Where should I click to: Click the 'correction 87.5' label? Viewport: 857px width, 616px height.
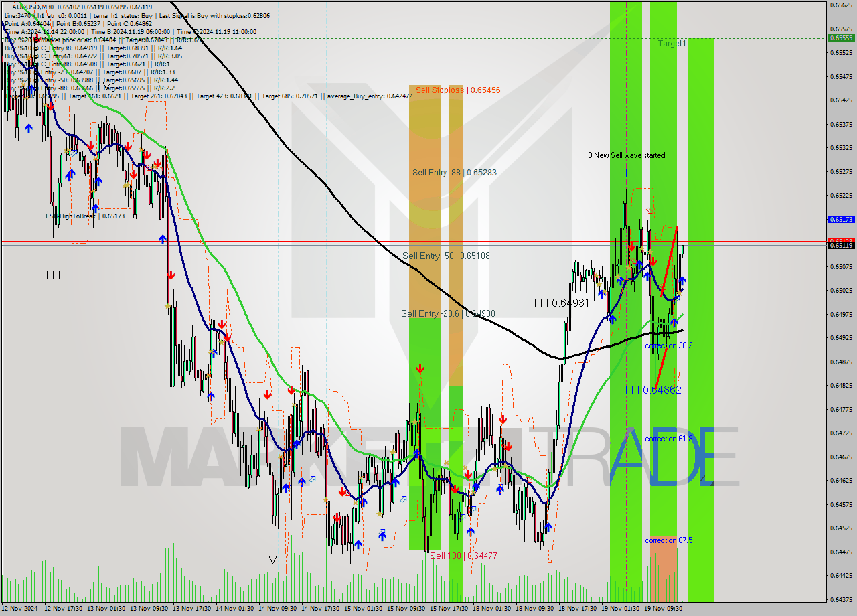pyautogui.click(x=668, y=540)
